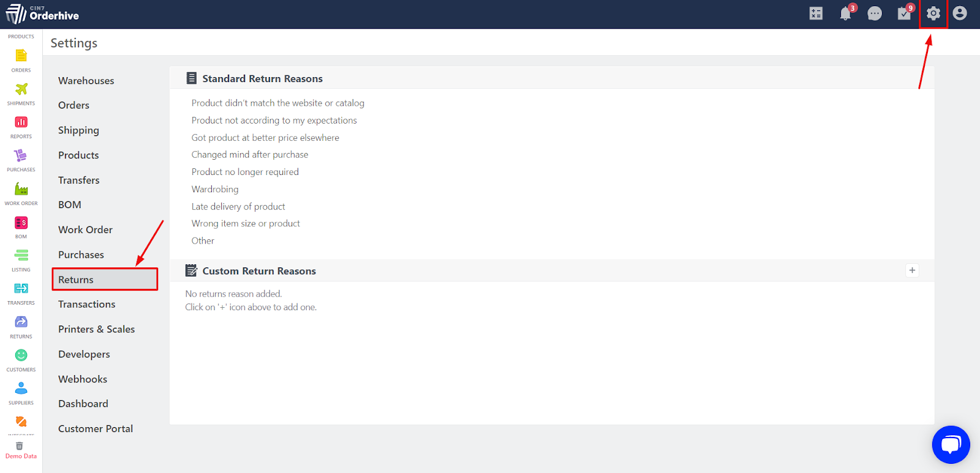Screen dimensions: 980x473
Task: Open Suppliers icon in left sidebar
Action: pyautogui.click(x=21, y=388)
